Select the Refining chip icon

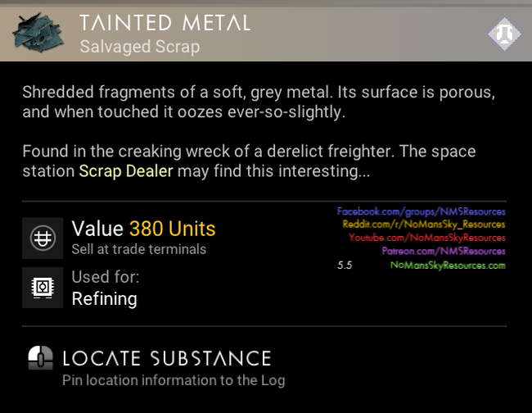coord(40,288)
